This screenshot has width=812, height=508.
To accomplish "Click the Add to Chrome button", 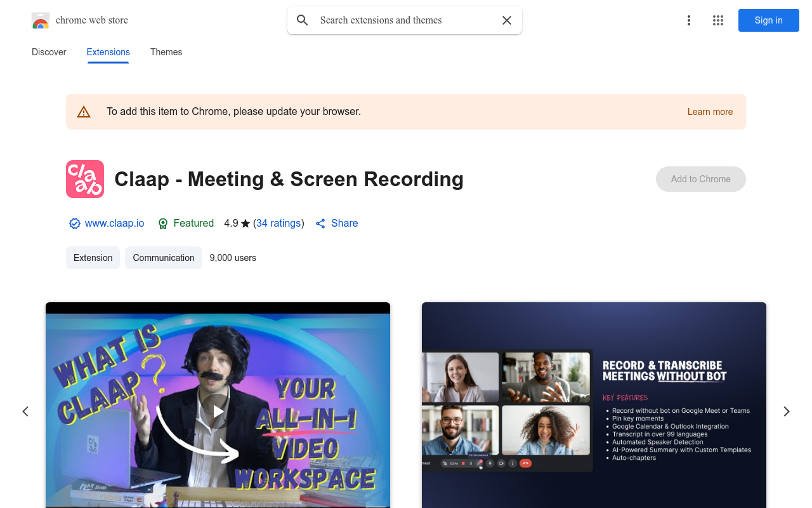I will pos(701,179).
